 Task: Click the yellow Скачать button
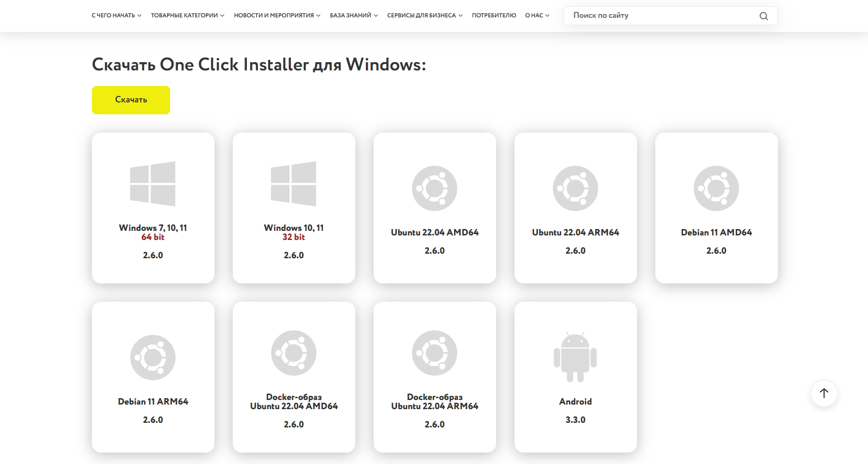point(131,100)
